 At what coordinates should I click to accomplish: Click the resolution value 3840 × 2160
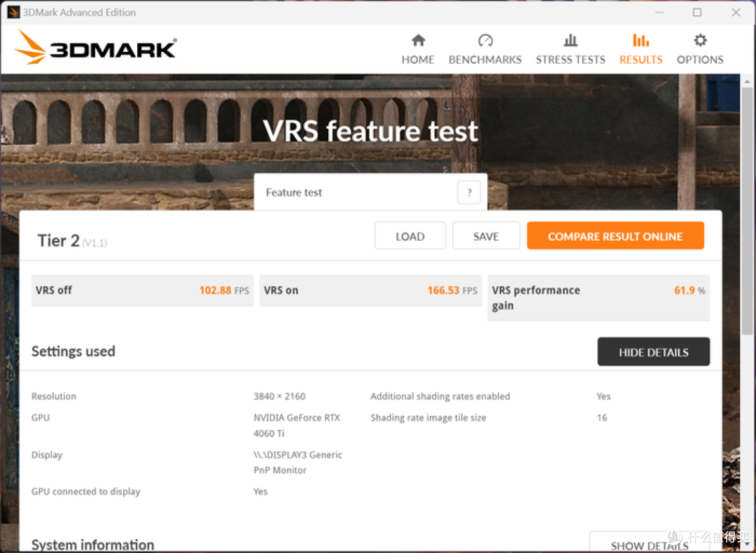[279, 396]
